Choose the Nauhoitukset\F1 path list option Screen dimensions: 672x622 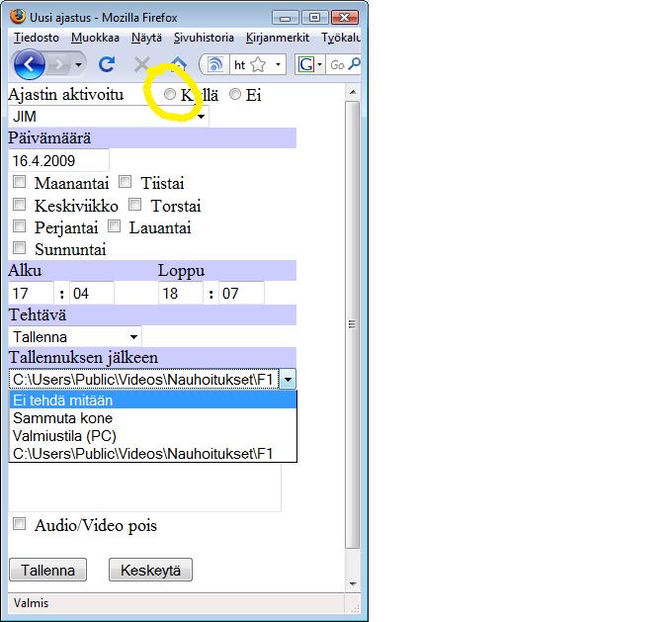coord(152,454)
